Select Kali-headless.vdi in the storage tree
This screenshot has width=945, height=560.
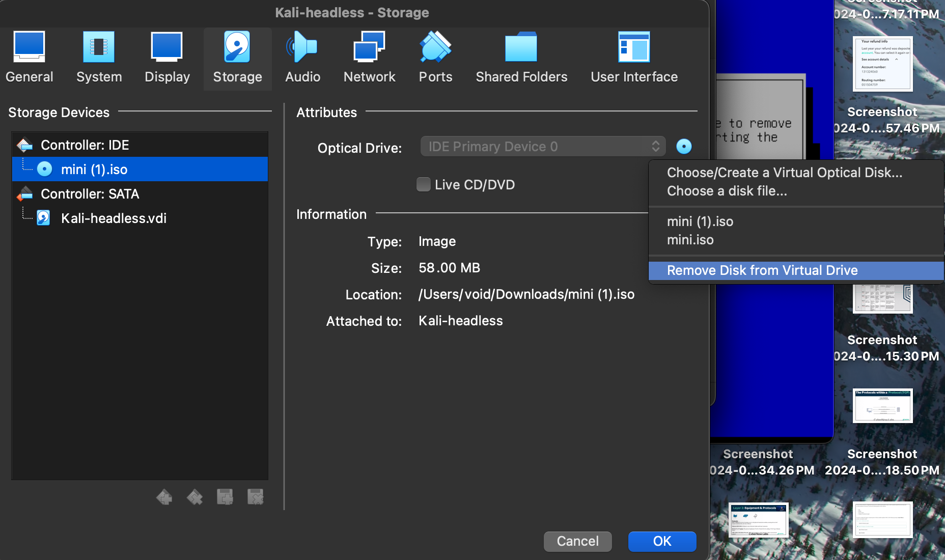pyautogui.click(x=140, y=218)
